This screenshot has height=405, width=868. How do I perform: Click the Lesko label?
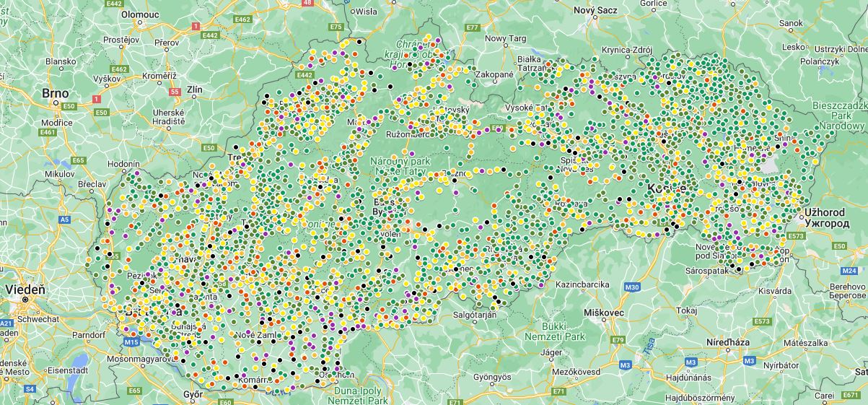794,47
